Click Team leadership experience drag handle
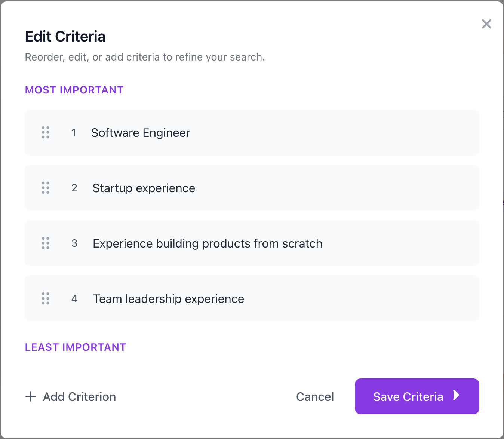Image resolution: width=504 pixels, height=439 pixels. [46, 299]
